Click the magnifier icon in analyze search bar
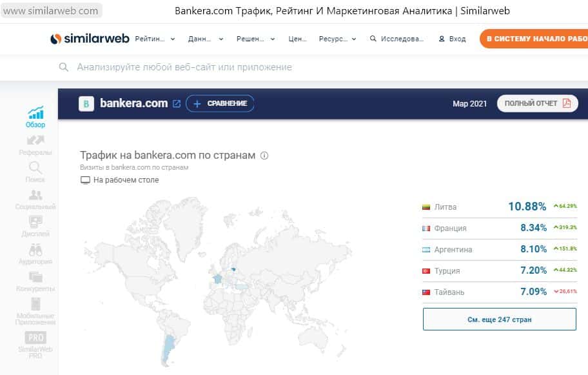The image size is (588, 375). pyautogui.click(x=64, y=67)
